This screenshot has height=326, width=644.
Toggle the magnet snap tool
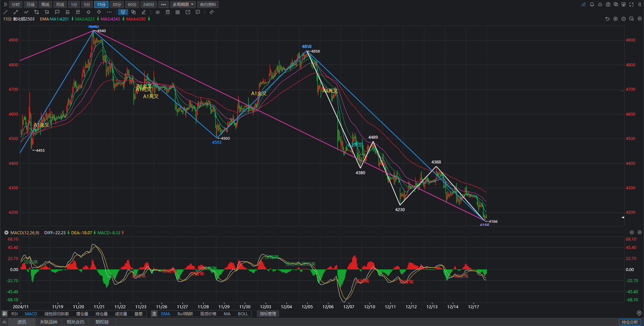click(x=123, y=12)
